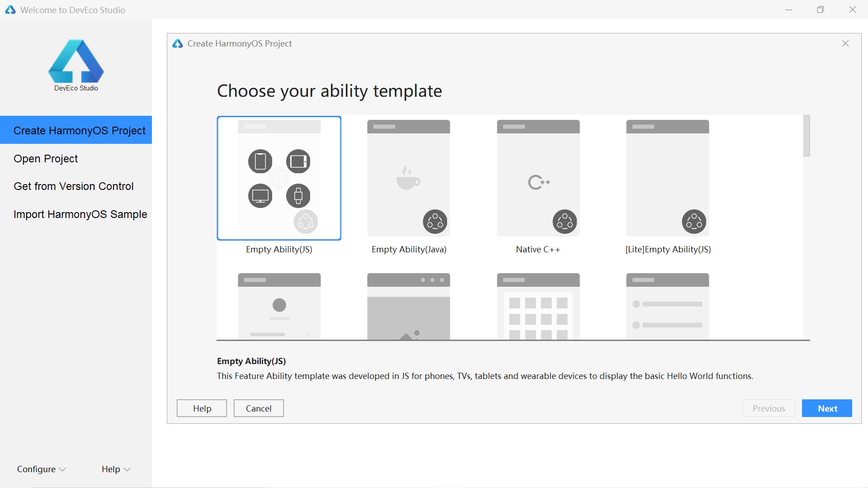868x488 pixels.
Task: Click the DevEco icon in the window title bar
Action: click(x=10, y=9)
